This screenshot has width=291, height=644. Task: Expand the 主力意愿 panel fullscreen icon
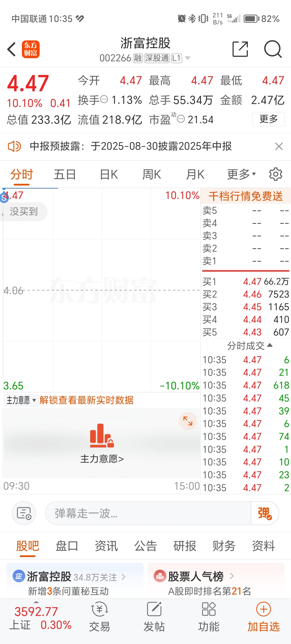point(188,421)
